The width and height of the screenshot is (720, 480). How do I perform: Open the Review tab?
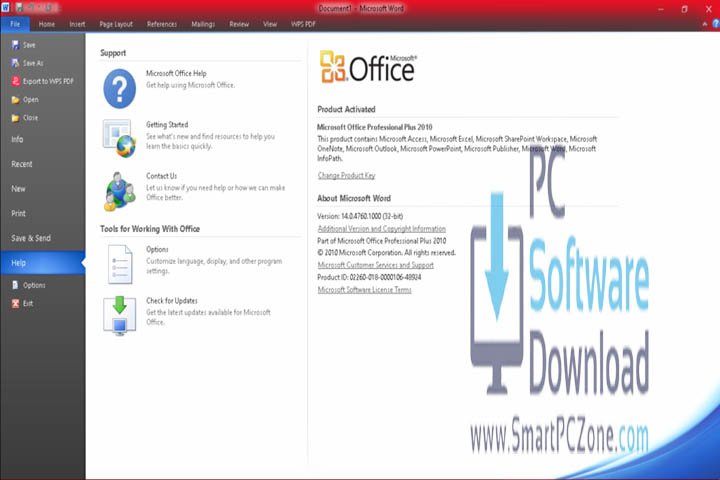[x=239, y=24]
